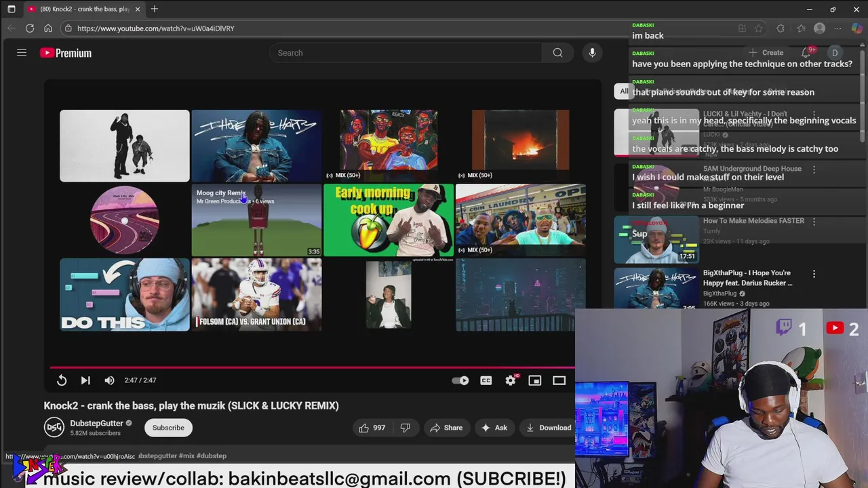Like the video with 997 likes
Screen dimensions: 868x488
coord(372,428)
